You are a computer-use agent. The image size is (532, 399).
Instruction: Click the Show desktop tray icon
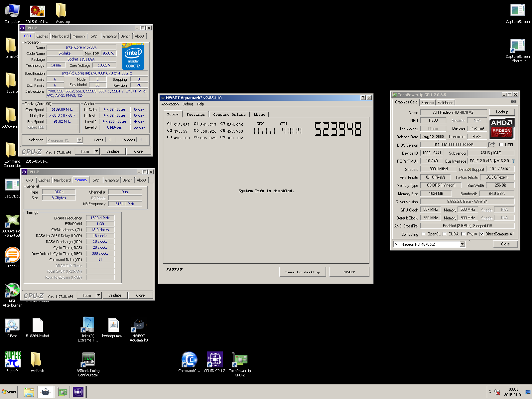click(528, 392)
